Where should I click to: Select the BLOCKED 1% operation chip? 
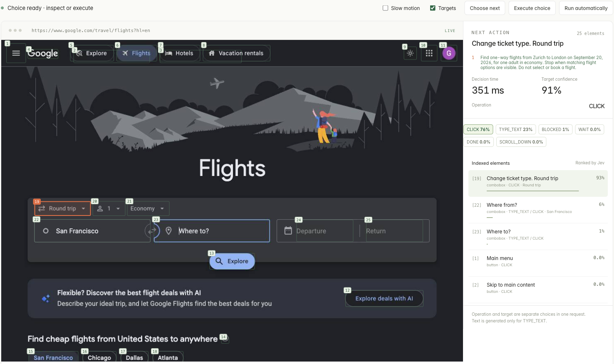click(555, 129)
